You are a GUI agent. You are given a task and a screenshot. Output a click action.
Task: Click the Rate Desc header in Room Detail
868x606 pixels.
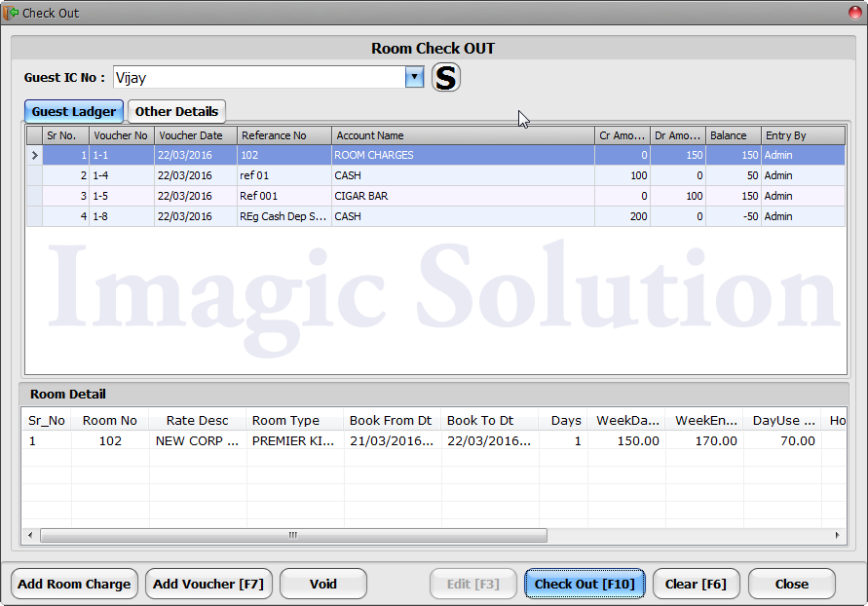[x=197, y=421]
